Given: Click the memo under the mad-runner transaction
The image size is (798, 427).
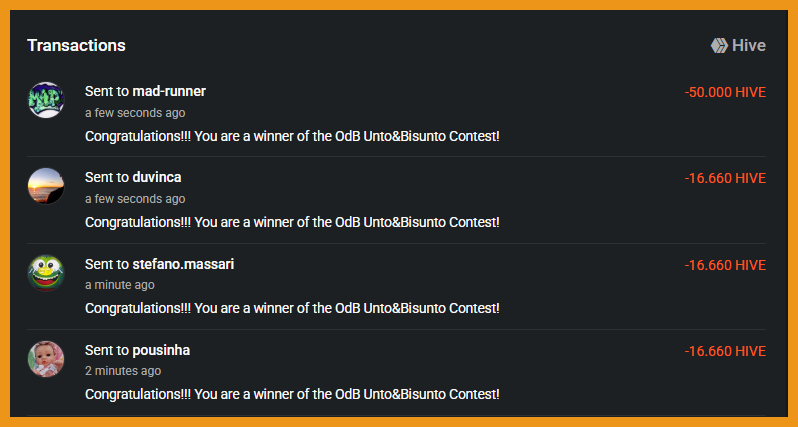Looking at the screenshot, I should pos(292,135).
